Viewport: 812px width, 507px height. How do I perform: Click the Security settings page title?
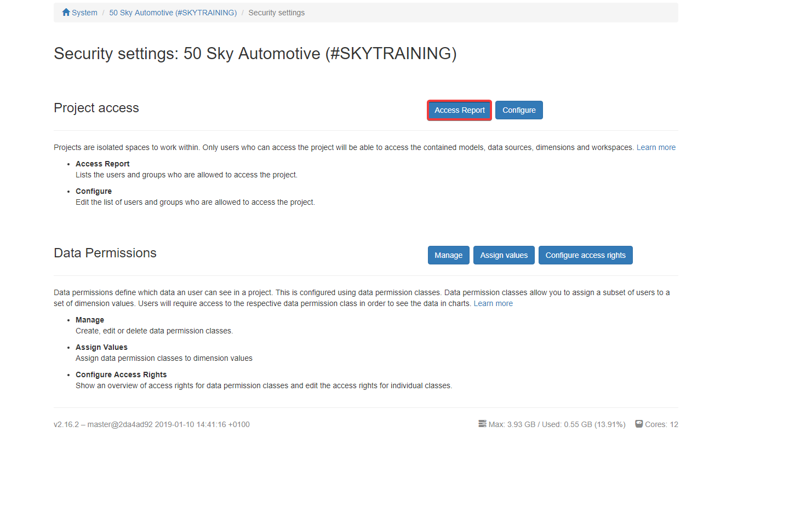[255, 54]
